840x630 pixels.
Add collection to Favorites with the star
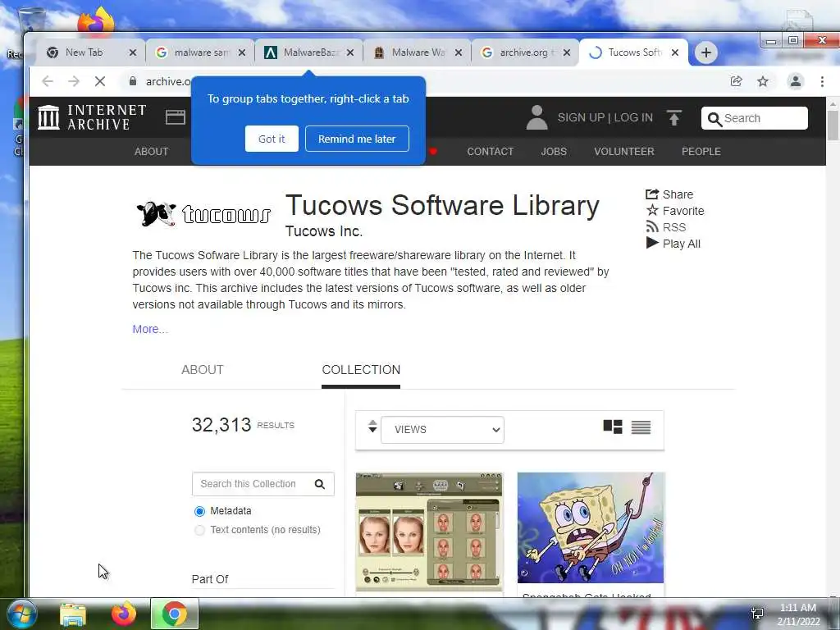tap(675, 211)
